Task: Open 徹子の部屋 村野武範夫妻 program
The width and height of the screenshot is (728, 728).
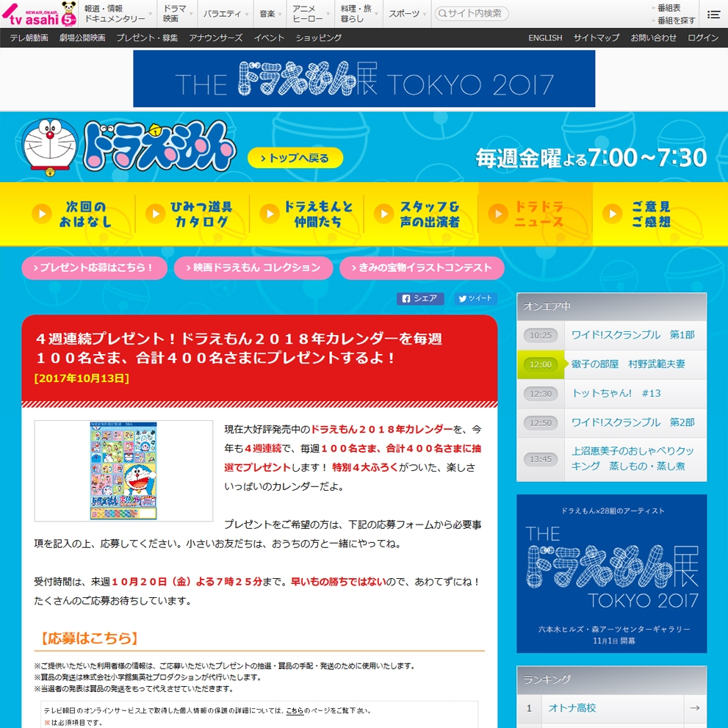Action: (x=628, y=364)
